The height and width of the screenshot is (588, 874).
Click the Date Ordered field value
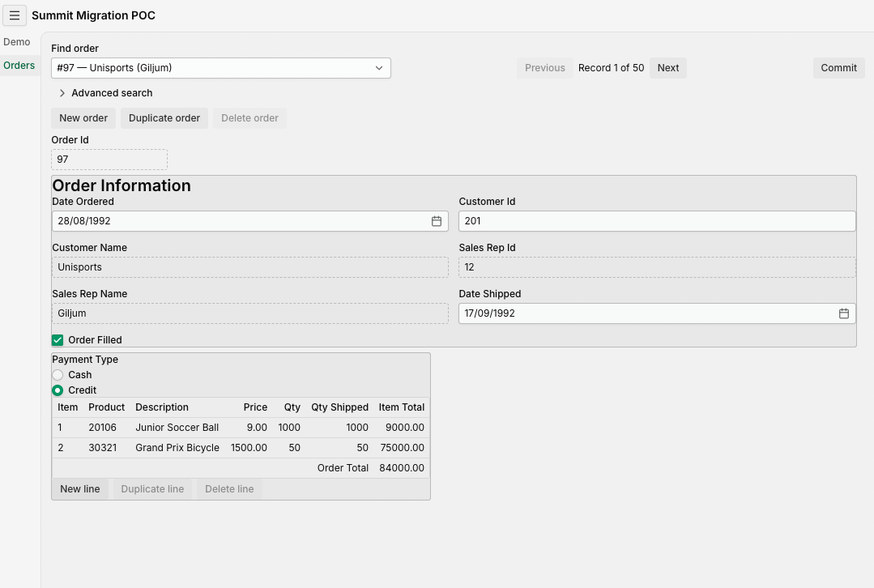click(84, 221)
